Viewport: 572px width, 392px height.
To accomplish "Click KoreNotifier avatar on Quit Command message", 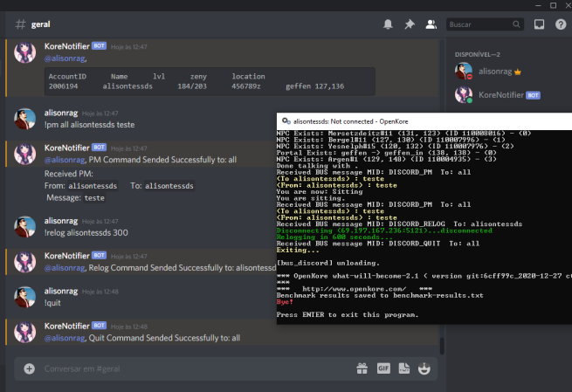I will point(24,332).
